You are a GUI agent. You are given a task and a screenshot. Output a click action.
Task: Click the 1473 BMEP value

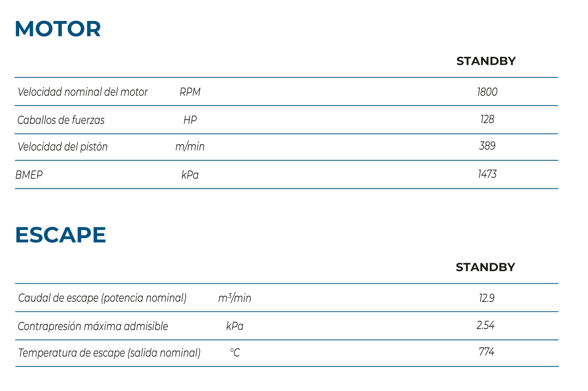pos(487,174)
